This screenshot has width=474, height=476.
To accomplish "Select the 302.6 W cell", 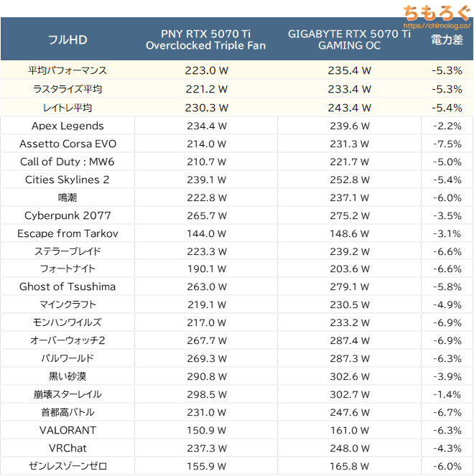I will click(349, 375).
